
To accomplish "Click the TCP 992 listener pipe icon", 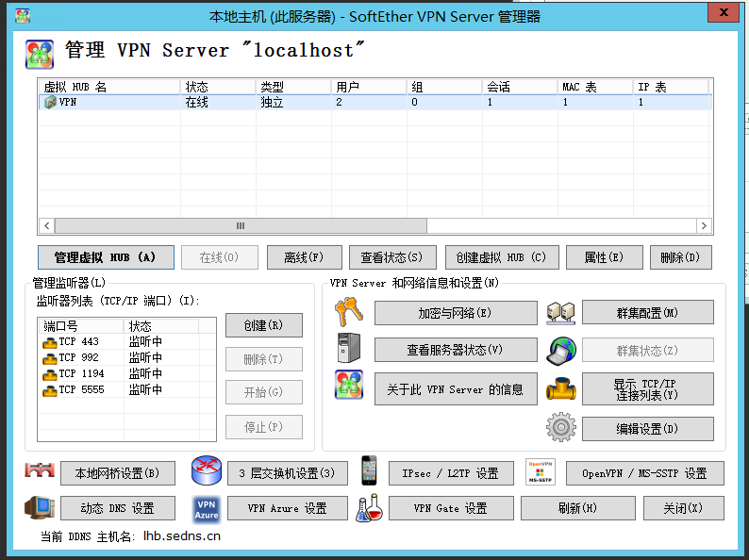I will [x=49, y=358].
